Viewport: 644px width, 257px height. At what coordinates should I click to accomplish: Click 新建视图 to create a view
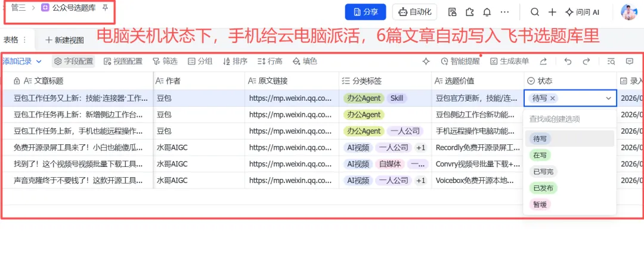[x=64, y=40]
